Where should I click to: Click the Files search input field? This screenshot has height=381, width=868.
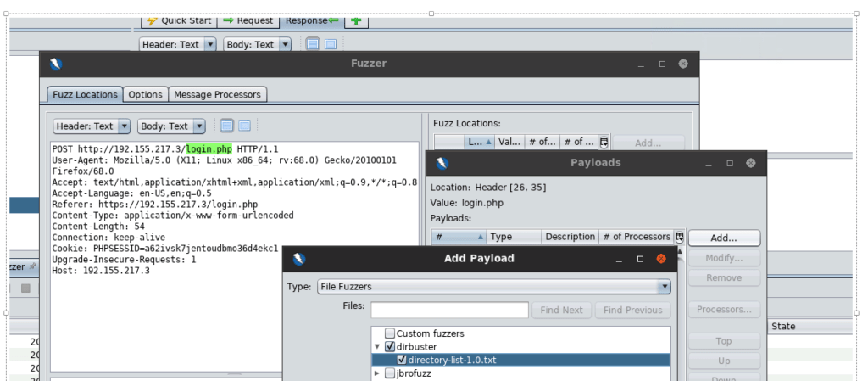[x=449, y=311]
